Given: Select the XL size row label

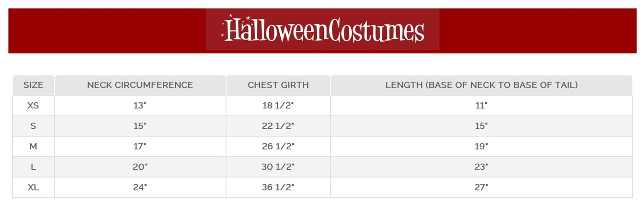Looking at the screenshot, I should click(33, 188).
